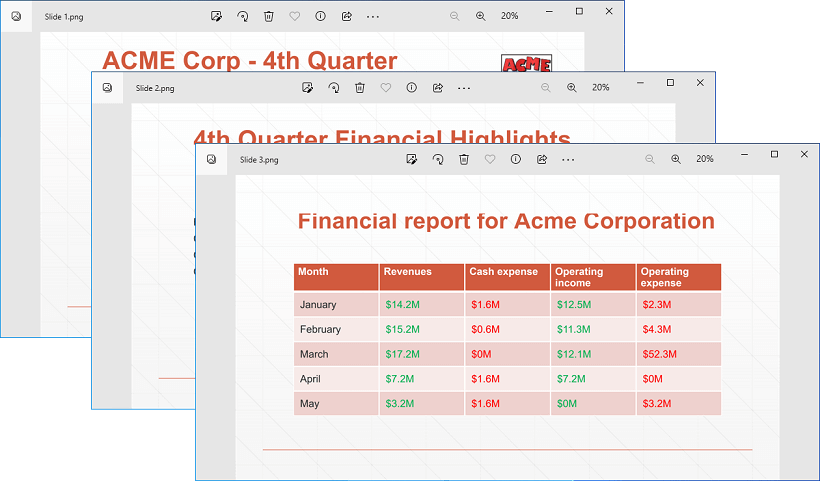Zoom in on Slide 3.png
The image size is (820, 481).
tap(676, 159)
